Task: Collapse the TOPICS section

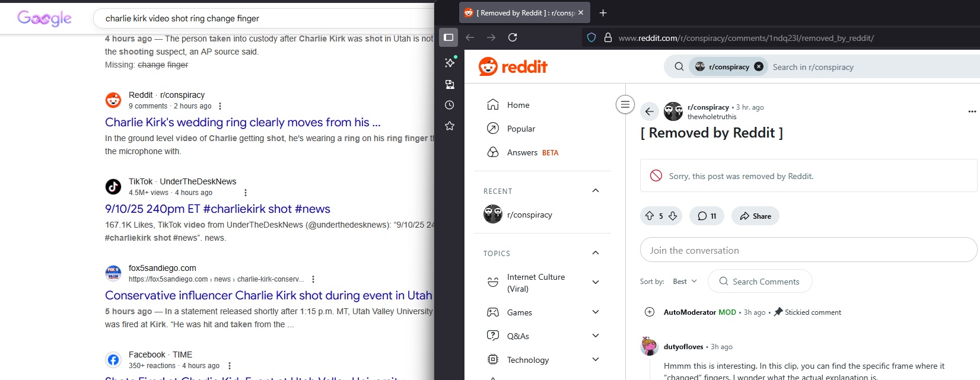Action: coord(596,253)
